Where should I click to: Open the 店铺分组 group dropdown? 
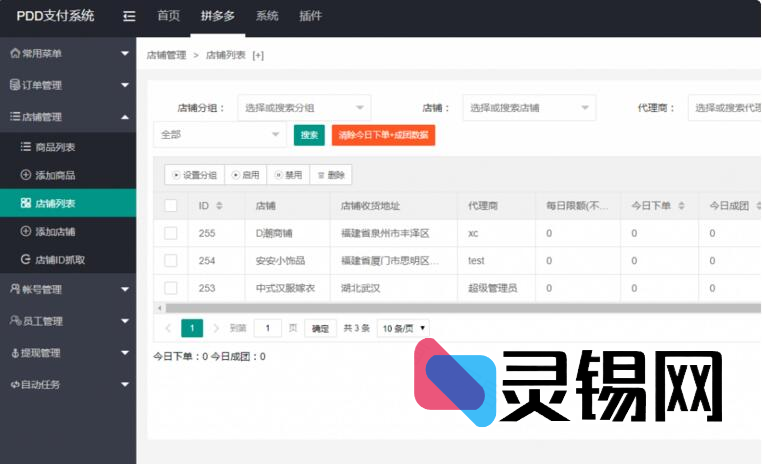point(304,108)
